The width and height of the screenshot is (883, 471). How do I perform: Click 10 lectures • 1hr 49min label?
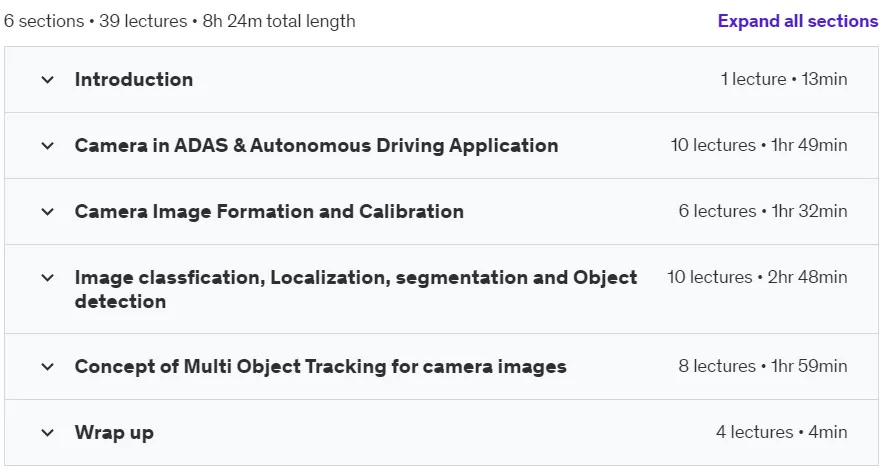pos(759,145)
